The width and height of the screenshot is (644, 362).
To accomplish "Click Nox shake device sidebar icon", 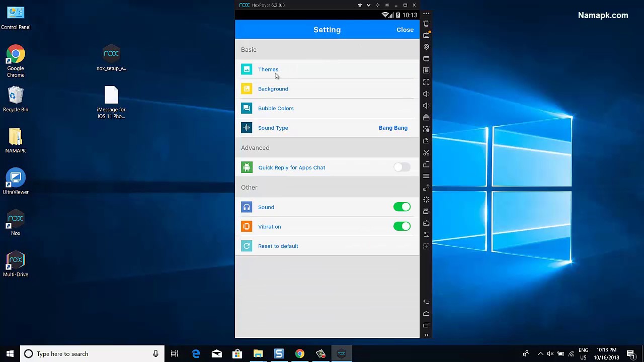I will point(426,23).
